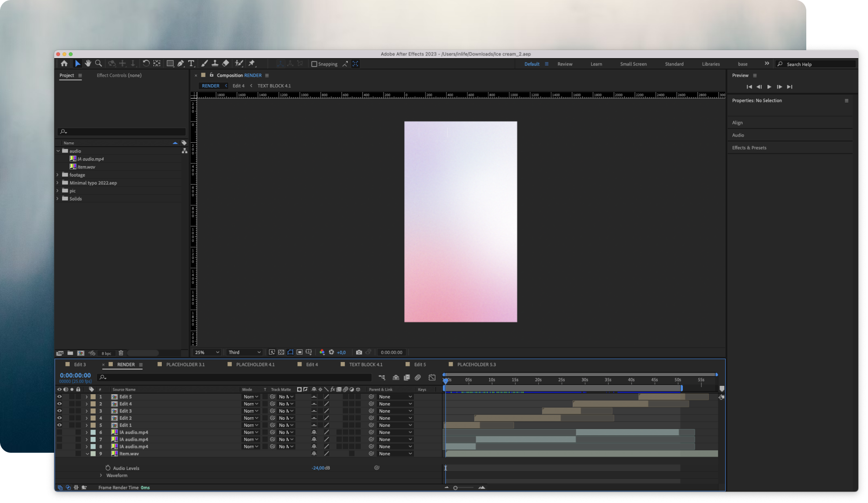Viewport: 868px width, 503px height.
Task: Switch to PLACEHOLDER 4.1 timeline tab
Action: [255, 365]
